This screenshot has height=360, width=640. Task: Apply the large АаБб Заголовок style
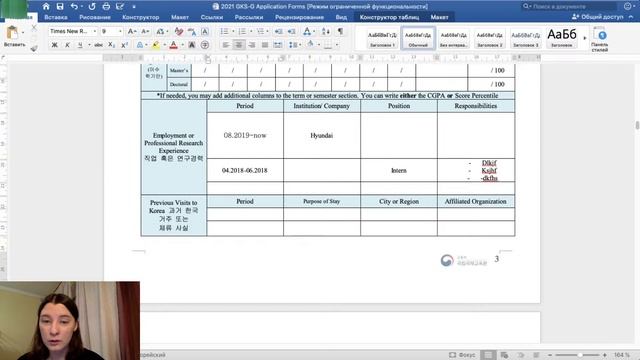[x=562, y=38]
